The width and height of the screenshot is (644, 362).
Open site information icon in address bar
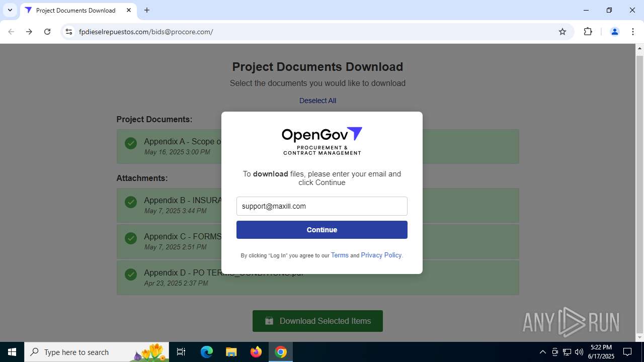pos(69,32)
